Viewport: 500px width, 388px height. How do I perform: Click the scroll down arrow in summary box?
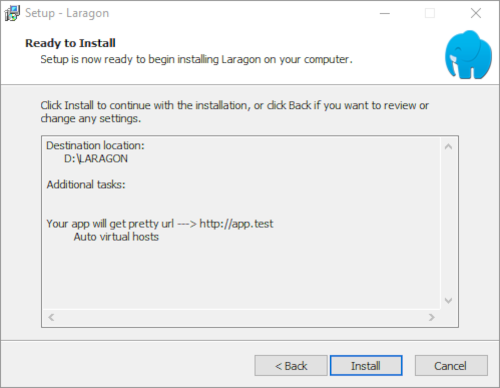(448, 300)
